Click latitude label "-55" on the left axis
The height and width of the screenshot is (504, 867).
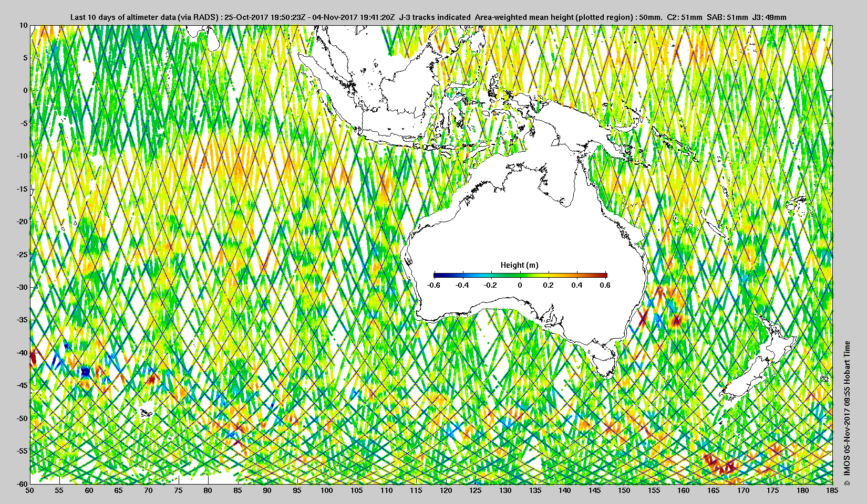click(x=22, y=451)
